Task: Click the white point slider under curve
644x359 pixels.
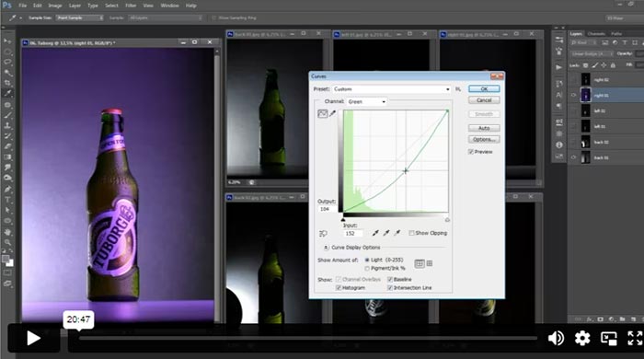Action: point(447,220)
